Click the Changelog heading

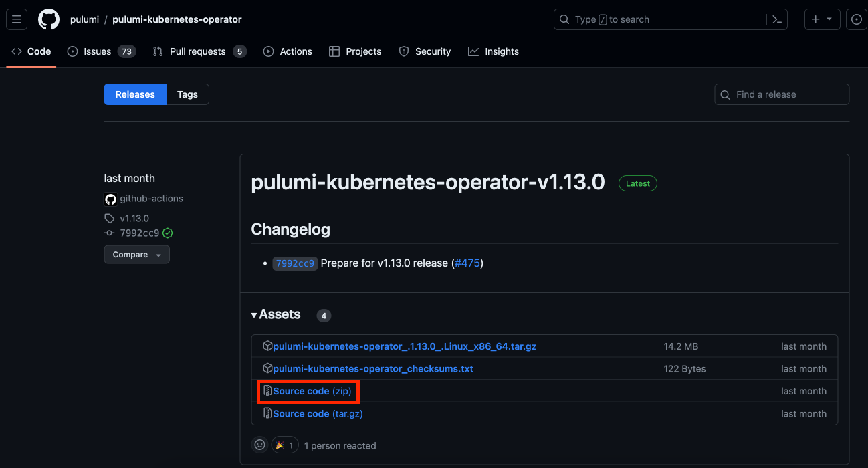290,229
